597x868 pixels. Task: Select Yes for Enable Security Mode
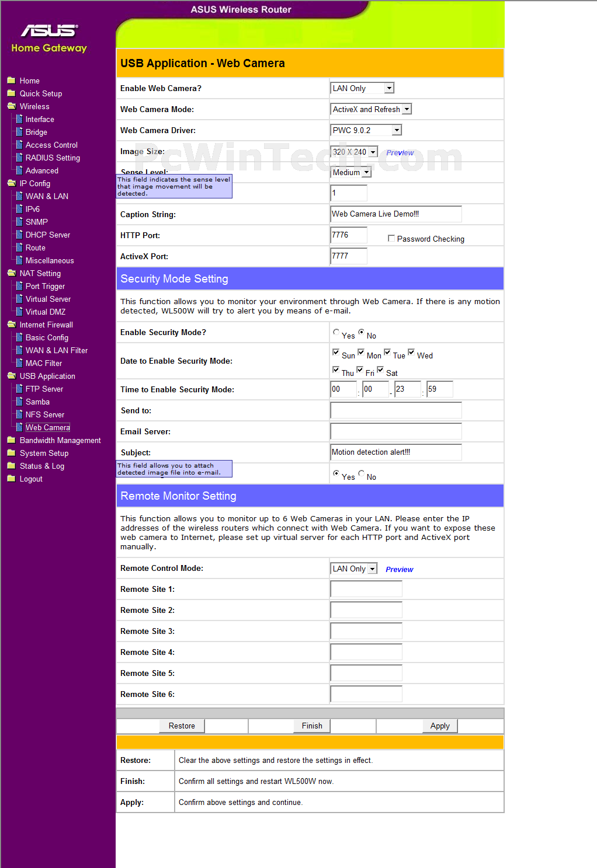(336, 332)
